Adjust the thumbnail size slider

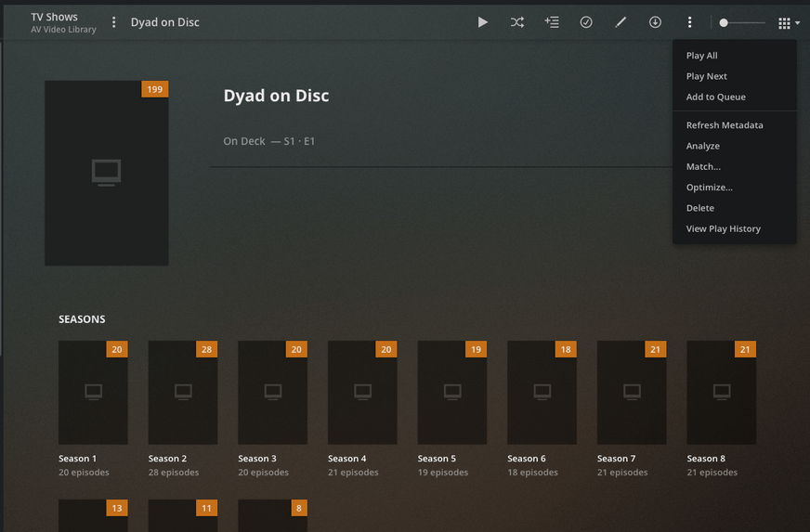click(742, 22)
